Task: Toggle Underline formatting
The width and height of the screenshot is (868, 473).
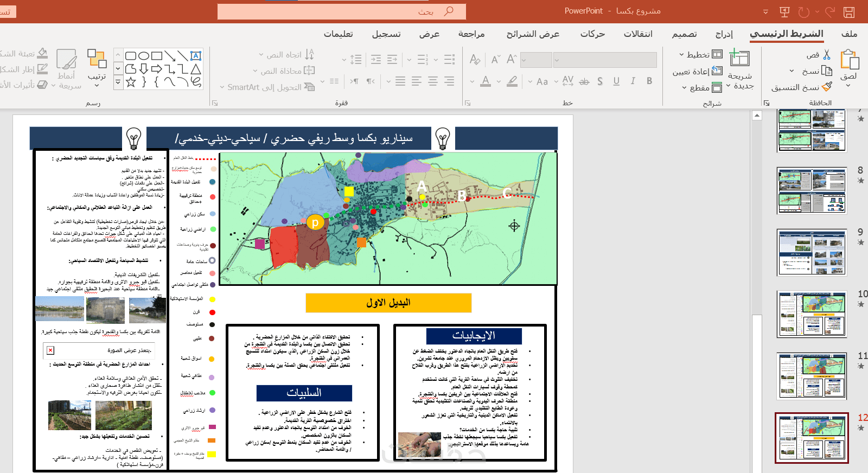Action: 616,81
